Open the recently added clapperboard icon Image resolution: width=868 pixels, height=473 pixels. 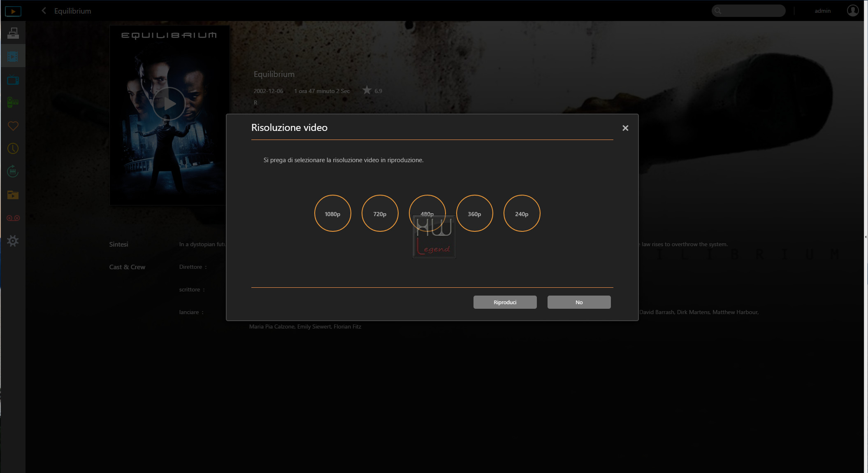pyautogui.click(x=13, y=171)
